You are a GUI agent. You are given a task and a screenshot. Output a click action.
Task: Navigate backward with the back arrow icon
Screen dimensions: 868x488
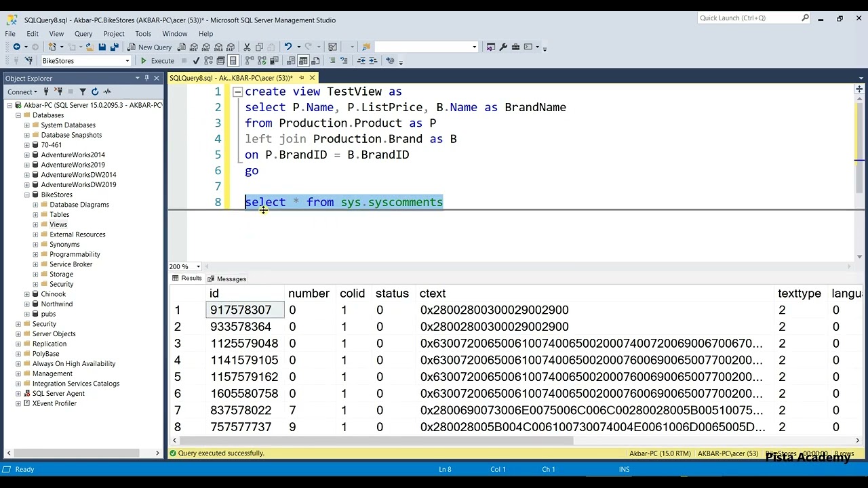tap(16, 47)
